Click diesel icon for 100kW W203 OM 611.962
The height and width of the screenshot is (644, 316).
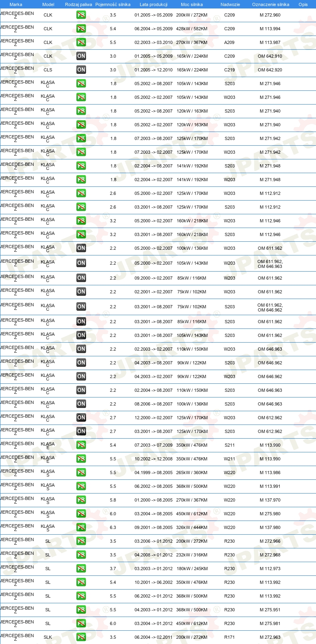coord(81,248)
